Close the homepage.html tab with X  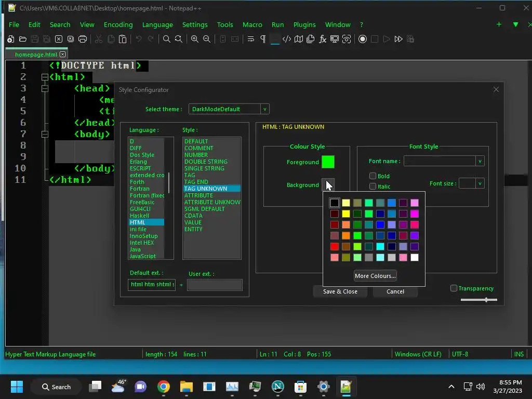[x=63, y=54]
